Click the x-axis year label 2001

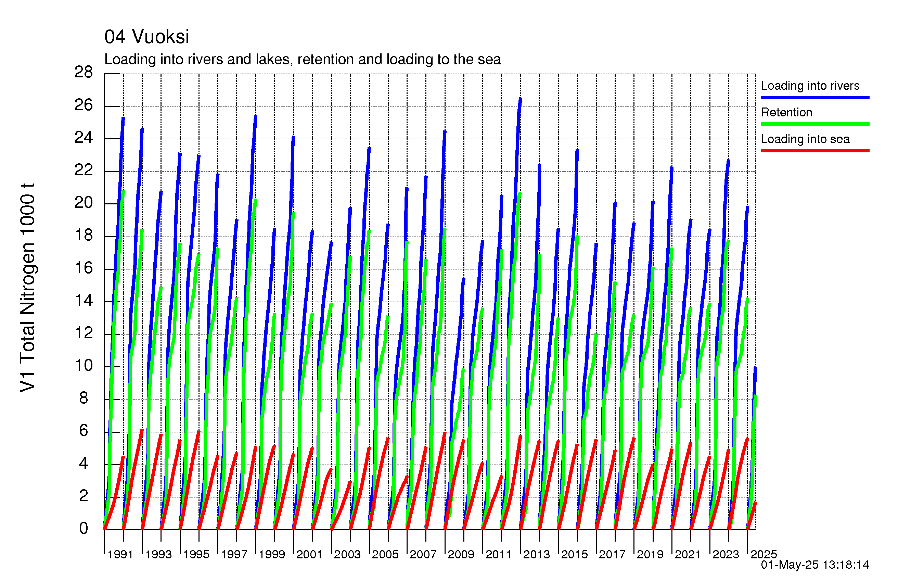pyautogui.click(x=309, y=554)
